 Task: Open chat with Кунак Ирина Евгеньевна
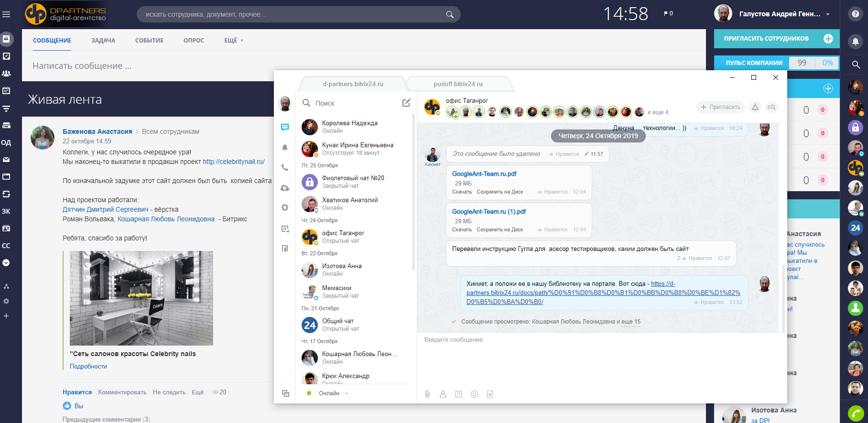(354, 149)
